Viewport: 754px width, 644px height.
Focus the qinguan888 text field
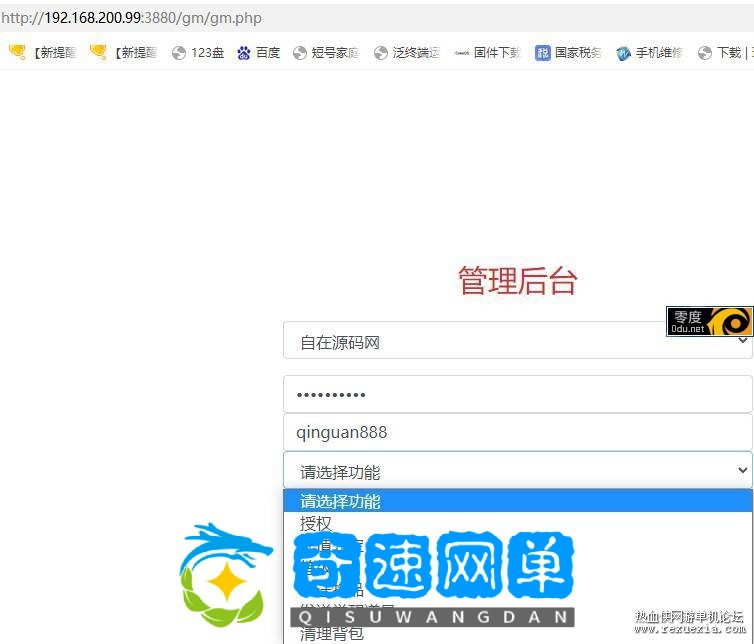click(x=516, y=432)
